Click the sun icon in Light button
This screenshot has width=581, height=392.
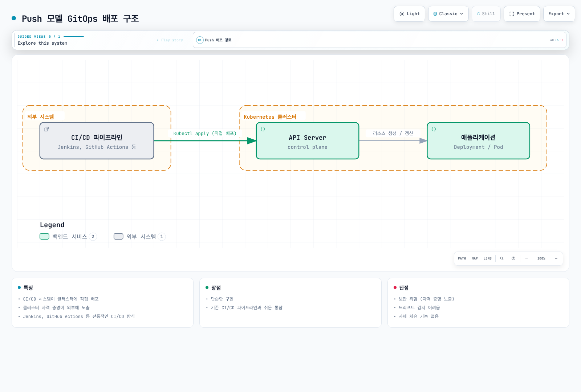pyautogui.click(x=402, y=14)
